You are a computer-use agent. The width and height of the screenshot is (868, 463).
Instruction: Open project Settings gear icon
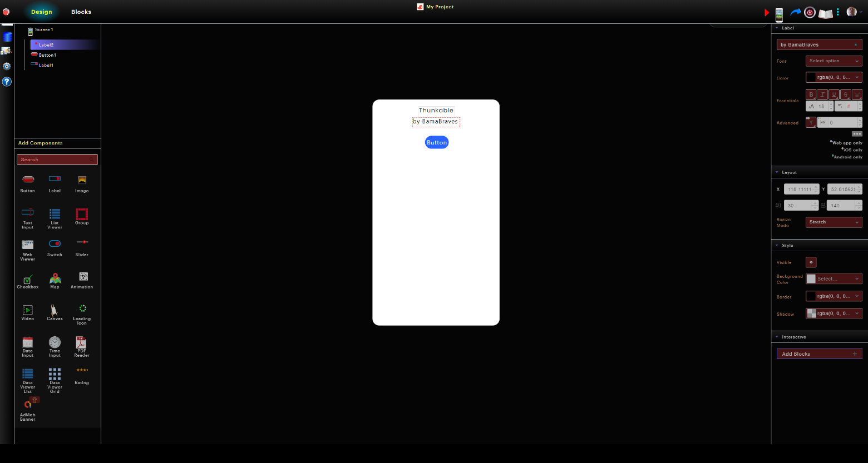point(7,66)
